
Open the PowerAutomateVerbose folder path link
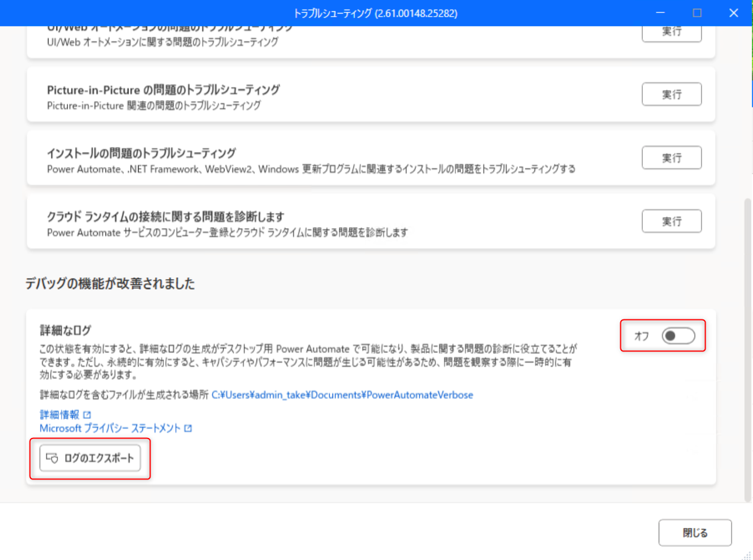342,395
